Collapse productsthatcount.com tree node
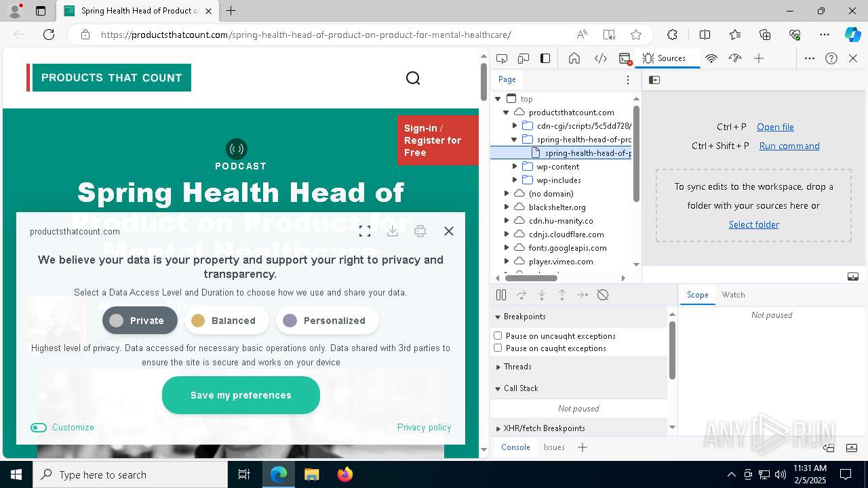This screenshot has height=488, width=868. click(506, 113)
